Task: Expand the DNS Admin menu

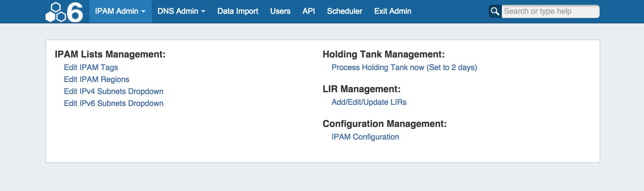Action: click(178, 11)
